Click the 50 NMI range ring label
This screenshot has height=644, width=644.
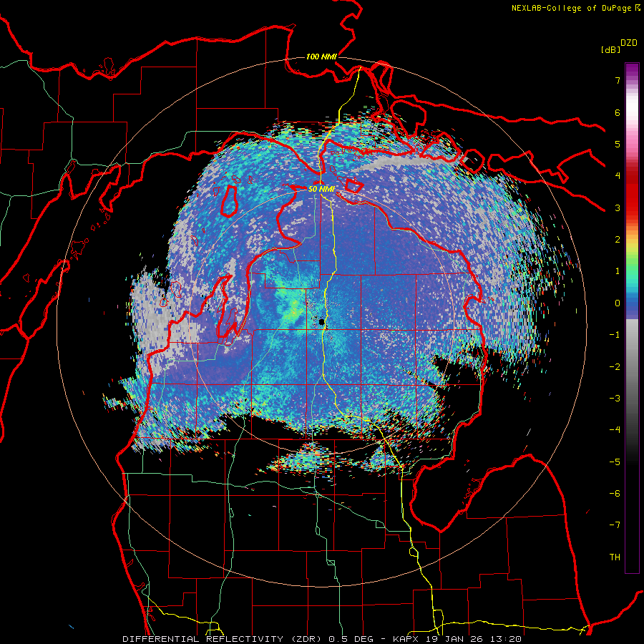[x=321, y=190]
